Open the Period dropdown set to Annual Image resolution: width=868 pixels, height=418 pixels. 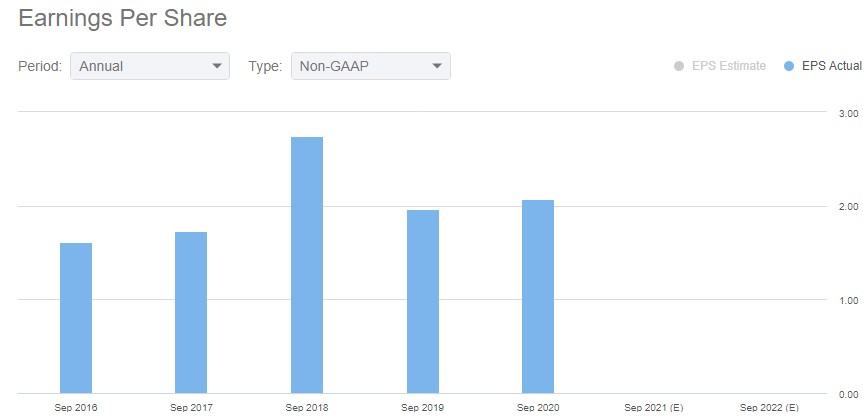[x=149, y=66]
